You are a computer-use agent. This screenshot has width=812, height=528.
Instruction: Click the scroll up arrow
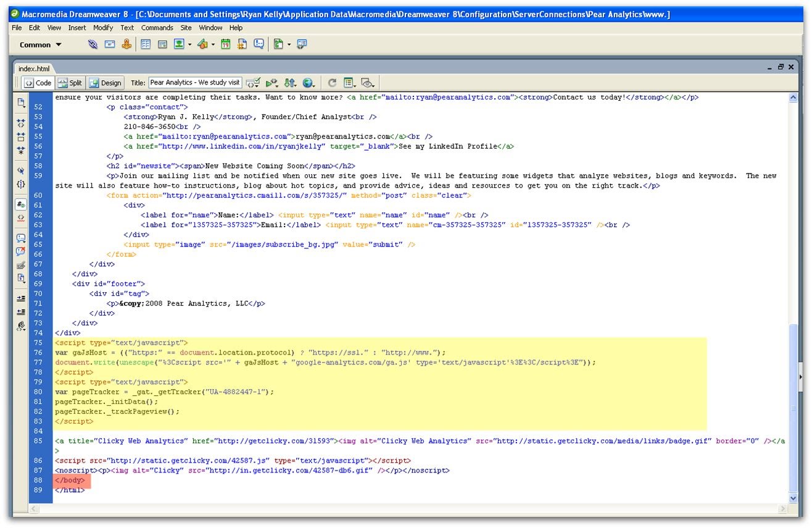pos(793,98)
